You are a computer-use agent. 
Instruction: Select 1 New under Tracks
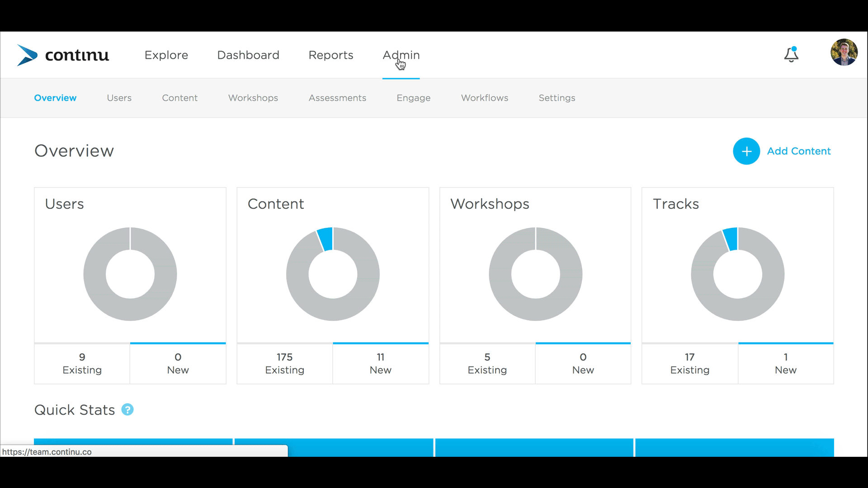click(x=786, y=364)
